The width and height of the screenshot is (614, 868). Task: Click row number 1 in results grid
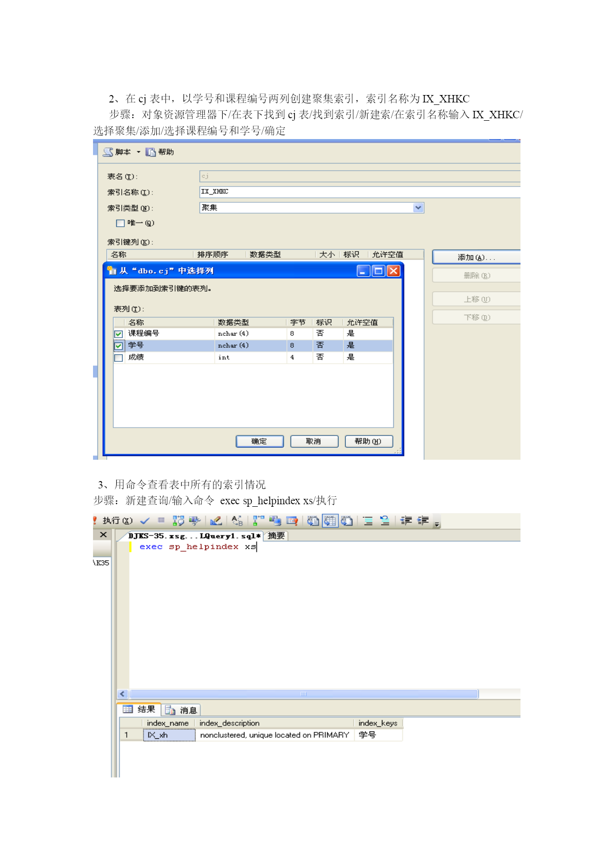tap(131, 735)
